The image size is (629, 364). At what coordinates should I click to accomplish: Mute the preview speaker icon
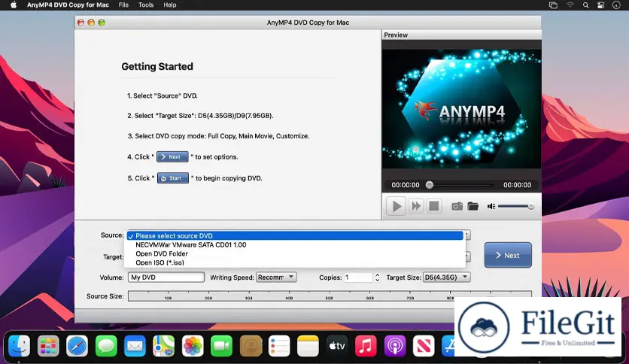[491, 206]
